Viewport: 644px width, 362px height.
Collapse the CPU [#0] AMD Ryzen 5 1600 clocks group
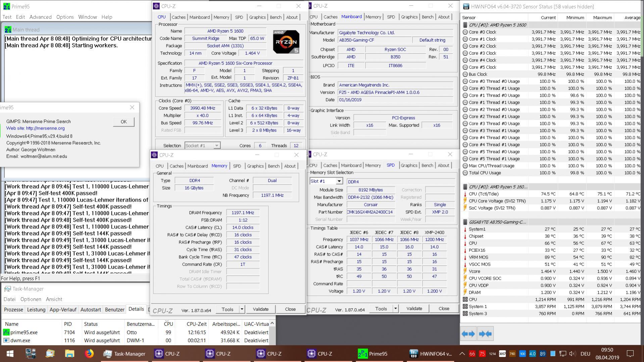[465, 25]
